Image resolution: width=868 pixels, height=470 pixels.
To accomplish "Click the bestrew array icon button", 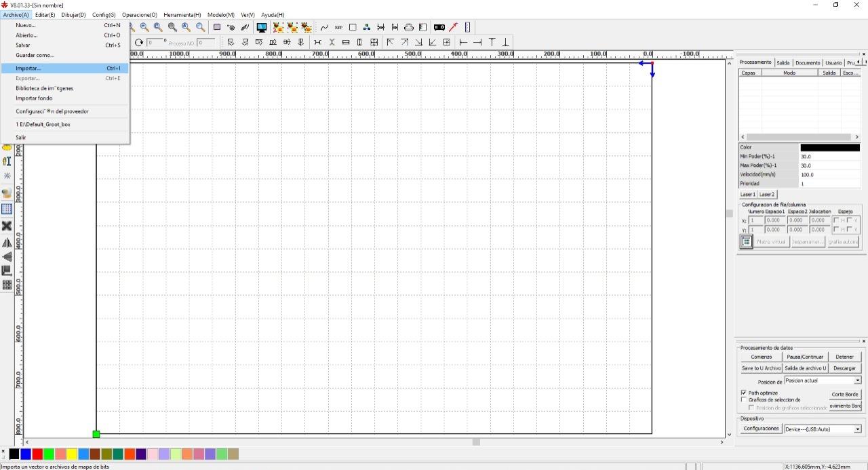I will tap(747, 241).
